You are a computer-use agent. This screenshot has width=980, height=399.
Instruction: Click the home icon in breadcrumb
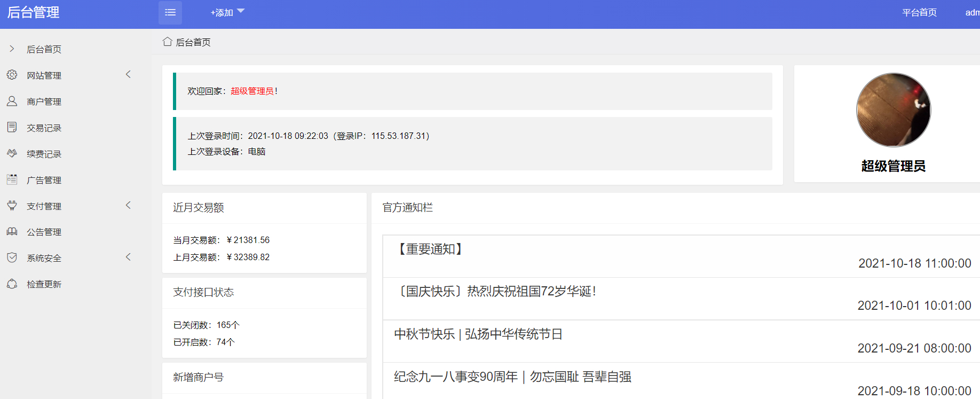[x=168, y=42]
